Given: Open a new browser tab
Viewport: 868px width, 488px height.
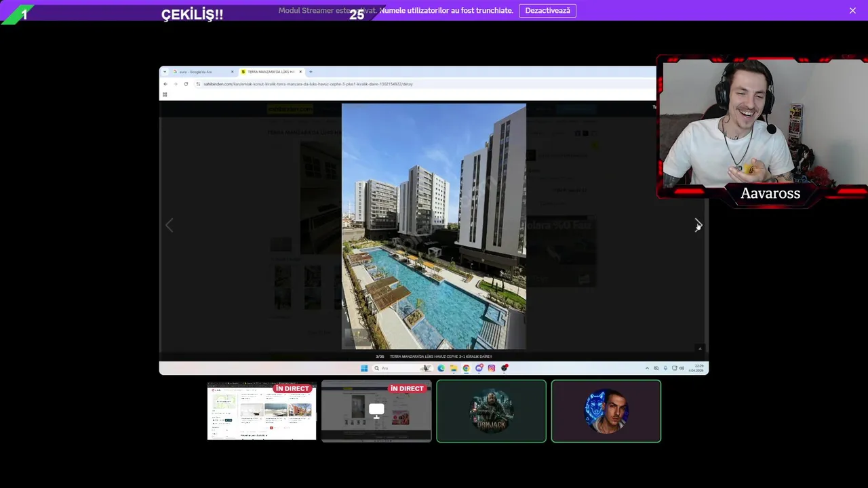Looking at the screenshot, I should coord(311,72).
